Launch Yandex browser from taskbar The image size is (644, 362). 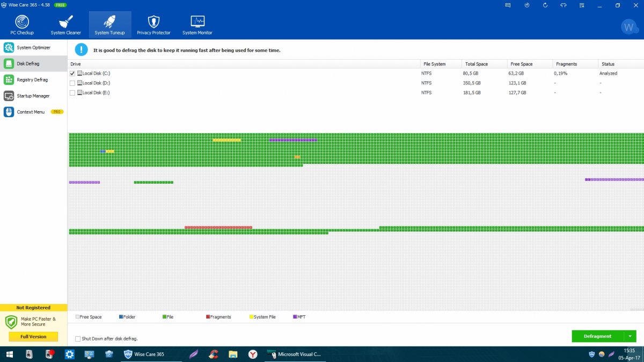click(253, 354)
